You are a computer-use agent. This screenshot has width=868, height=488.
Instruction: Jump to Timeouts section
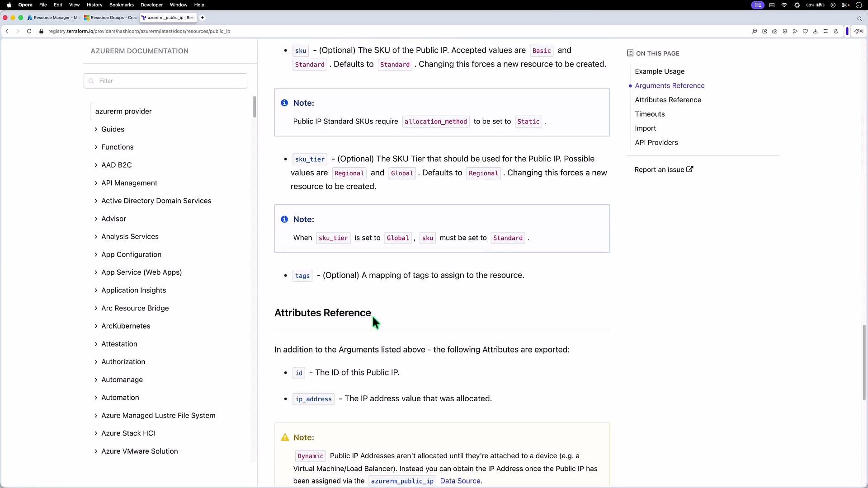pos(650,114)
